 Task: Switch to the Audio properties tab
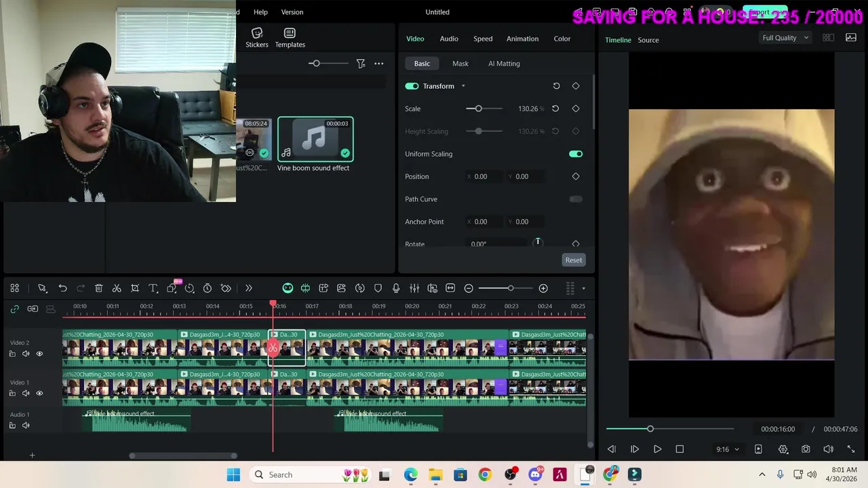coord(449,39)
